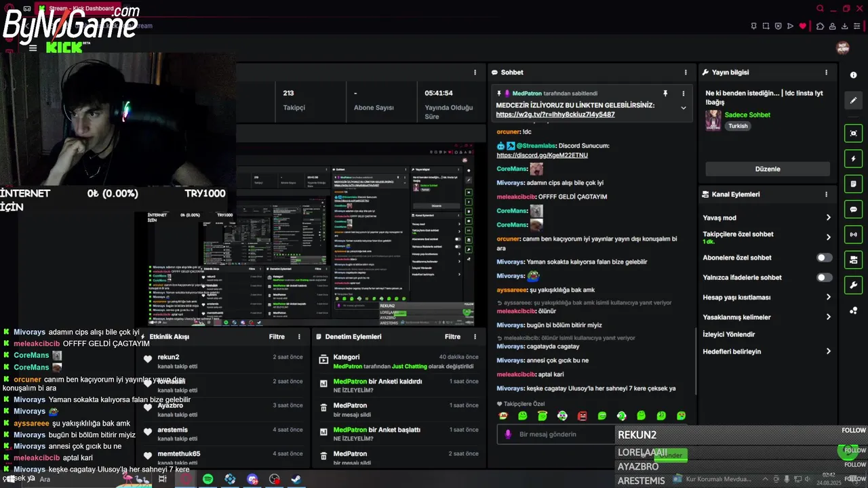Click the browser pin tab icon
Image resolution: width=868 pixels, height=488 pixels.
pos(753,26)
